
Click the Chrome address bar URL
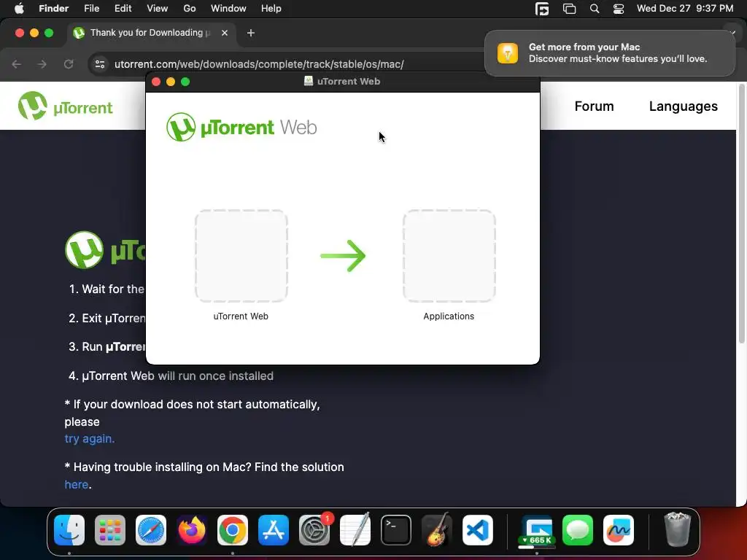(259, 64)
